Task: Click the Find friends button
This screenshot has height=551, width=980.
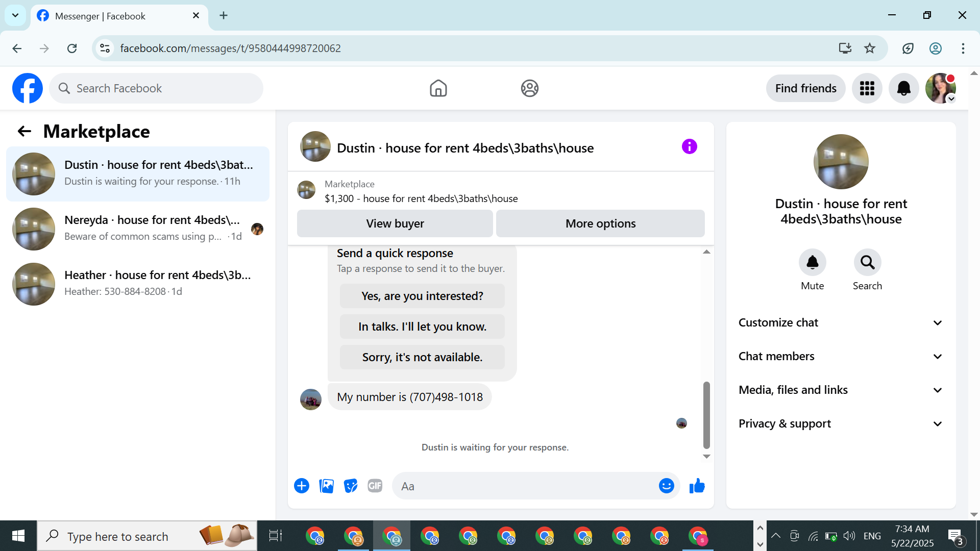Action: tap(806, 88)
